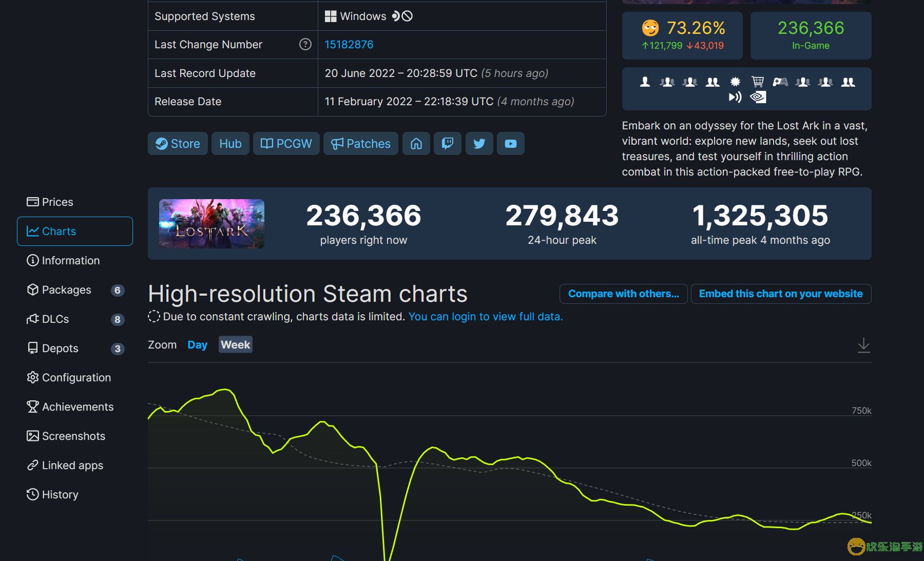Click the Lost Ark game banner thumbnail

[211, 224]
